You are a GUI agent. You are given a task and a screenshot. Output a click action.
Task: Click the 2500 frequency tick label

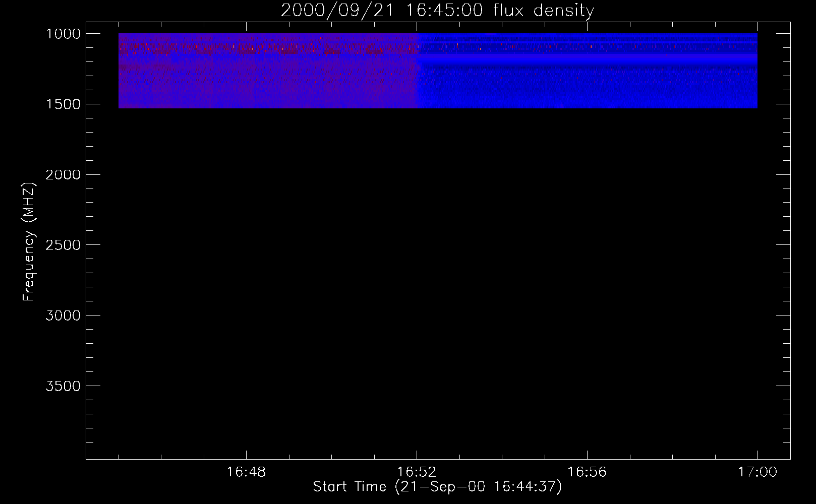point(63,245)
